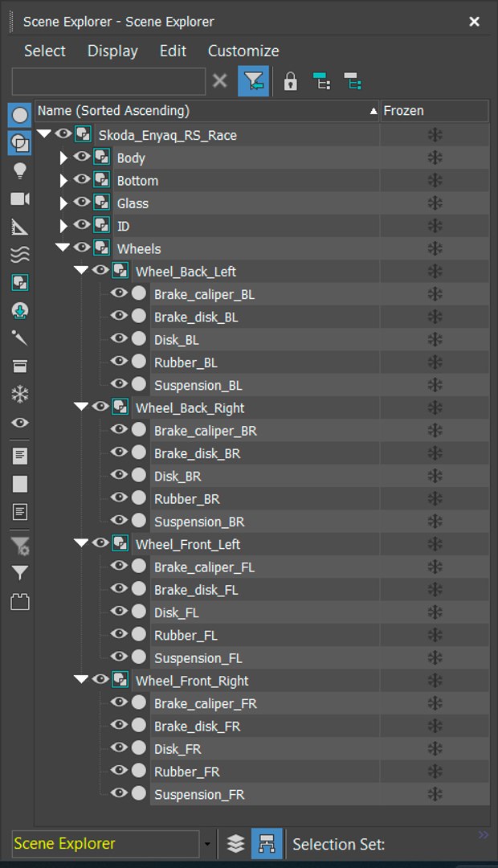Sort by the Name column header

tap(207, 111)
